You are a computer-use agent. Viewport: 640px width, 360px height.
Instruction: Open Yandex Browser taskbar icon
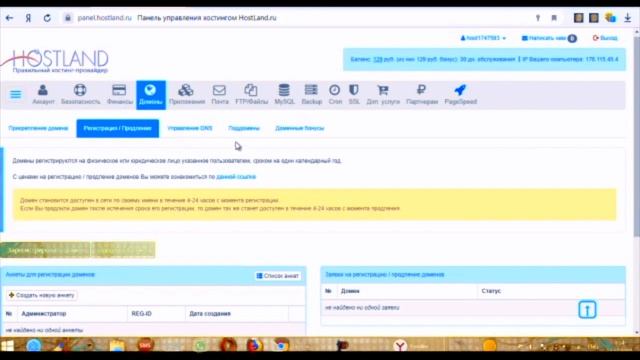400,346
